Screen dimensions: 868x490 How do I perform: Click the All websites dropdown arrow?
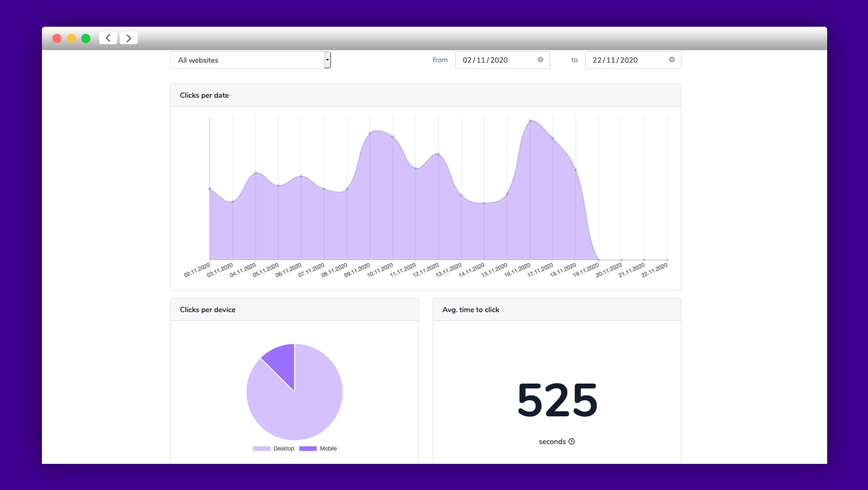(327, 60)
